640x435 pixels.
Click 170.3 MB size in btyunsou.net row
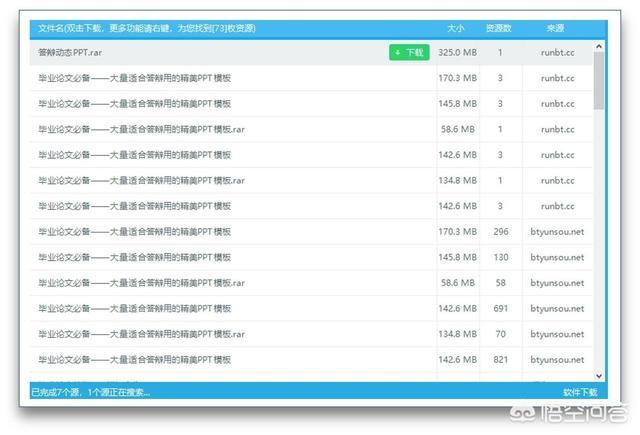tap(458, 231)
